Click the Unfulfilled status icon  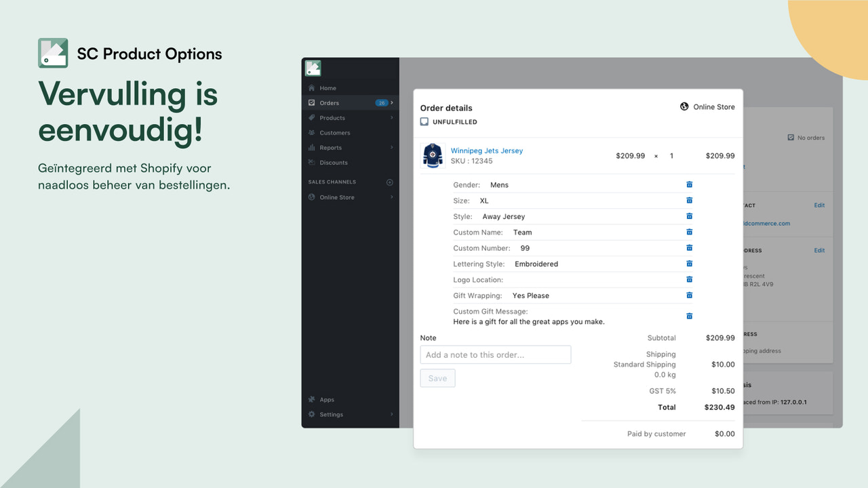[x=425, y=122]
